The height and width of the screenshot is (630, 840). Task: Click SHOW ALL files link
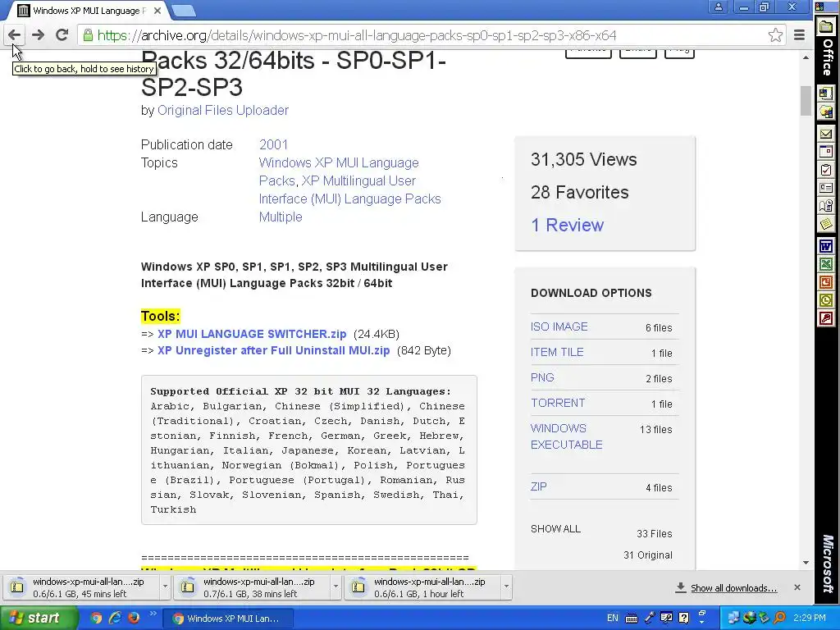[555, 529]
